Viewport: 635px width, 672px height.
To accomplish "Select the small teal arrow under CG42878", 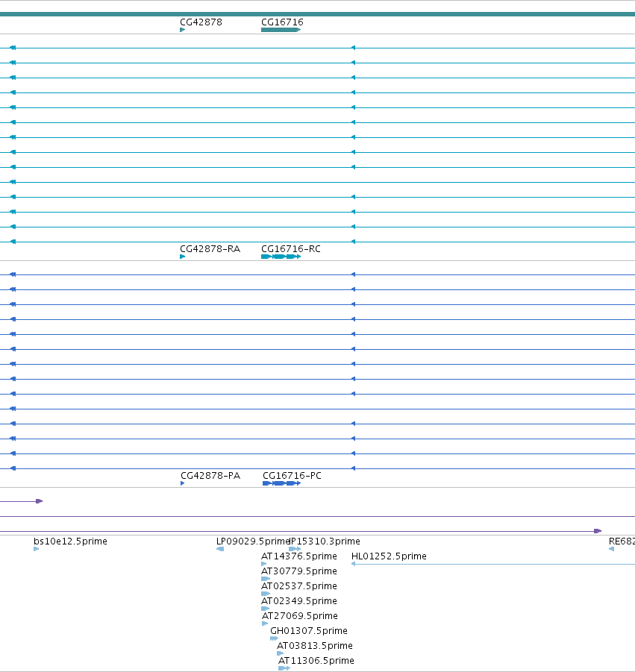I will coord(183,30).
